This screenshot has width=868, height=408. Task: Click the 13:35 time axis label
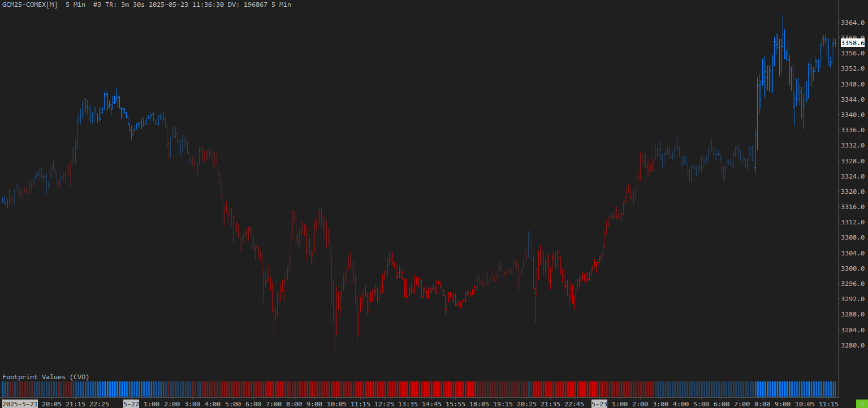click(x=408, y=404)
